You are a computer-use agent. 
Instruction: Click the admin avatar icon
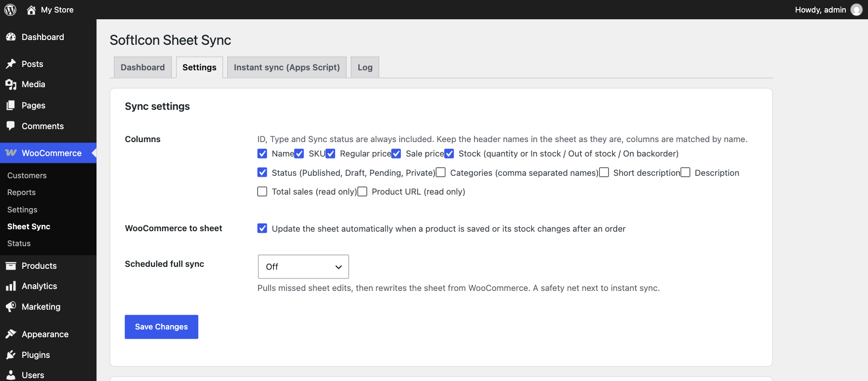click(x=856, y=10)
